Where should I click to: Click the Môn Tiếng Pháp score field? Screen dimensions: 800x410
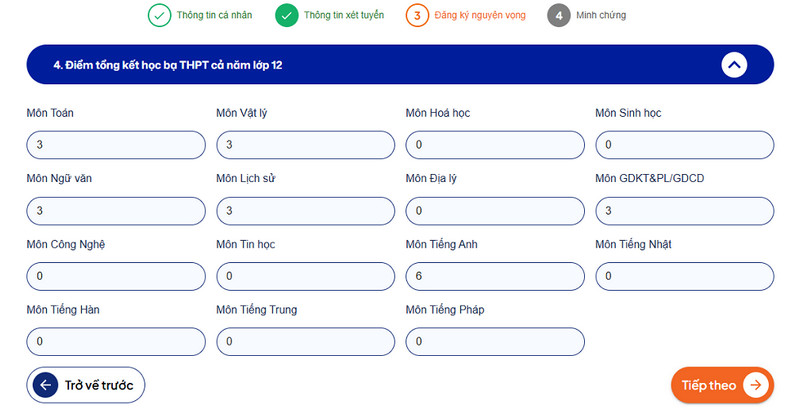[x=495, y=342]
